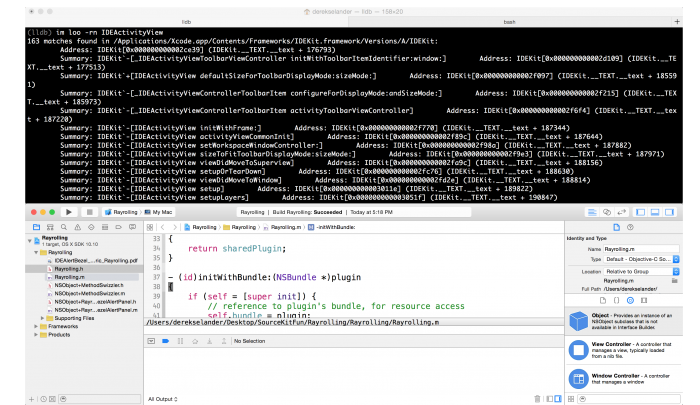Select the IDEAlertBezel pdf file

84,261
